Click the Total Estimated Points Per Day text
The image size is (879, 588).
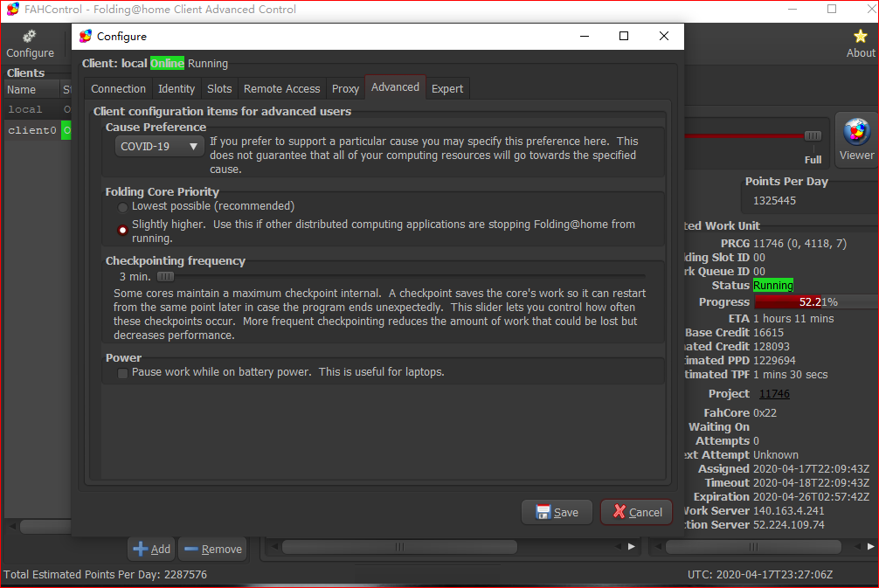(106, 575)
